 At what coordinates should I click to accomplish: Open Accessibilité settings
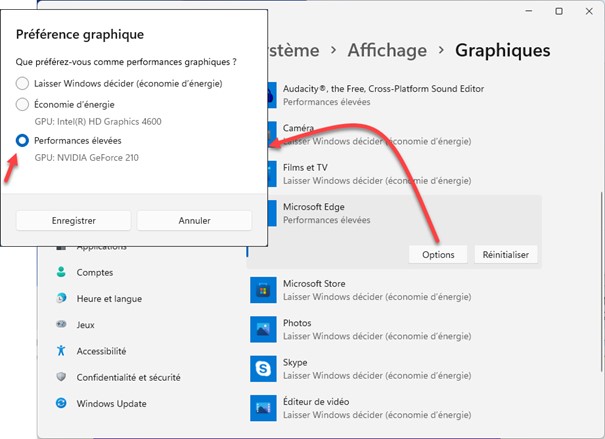[x=101, y=351]
